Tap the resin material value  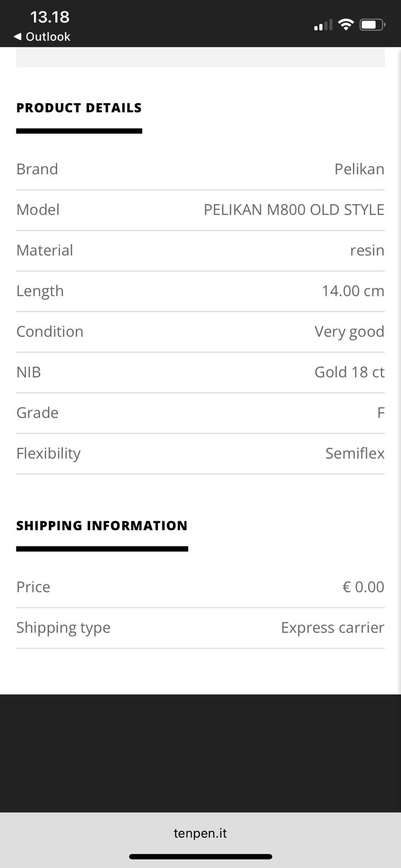click(x=367, y=250)
